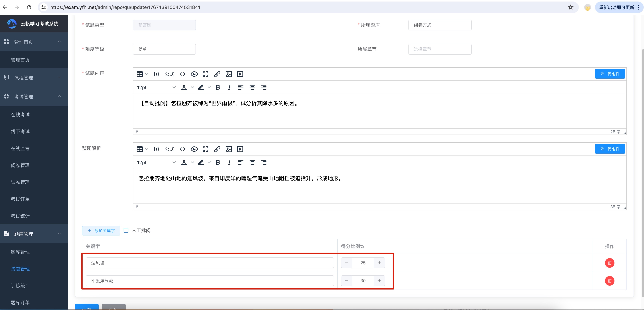The image size is (644, 310).
Task: Apply bold in question content editor
Action: [218, 87]
